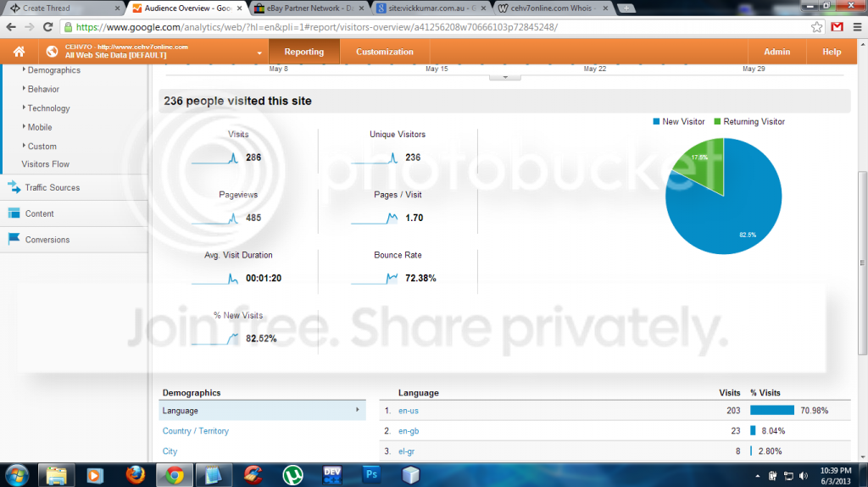Open Windows Explorer from taskbar
This screenshot has height=487, width=868.
click(x=56, y=475)
